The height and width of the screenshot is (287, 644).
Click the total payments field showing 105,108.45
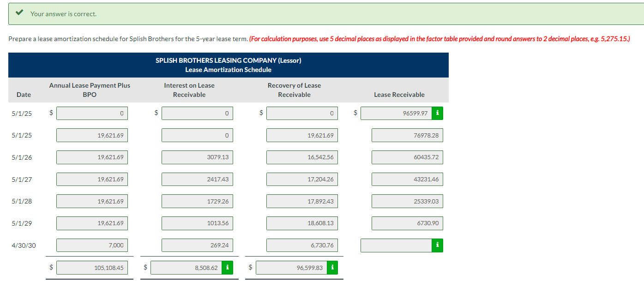tap(92, 268)
